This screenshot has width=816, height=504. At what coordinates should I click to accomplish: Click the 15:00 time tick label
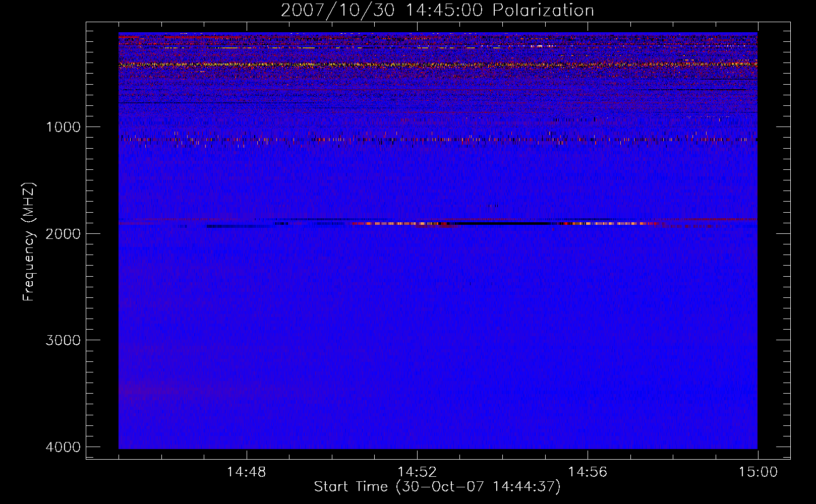(x=758, y=472)
